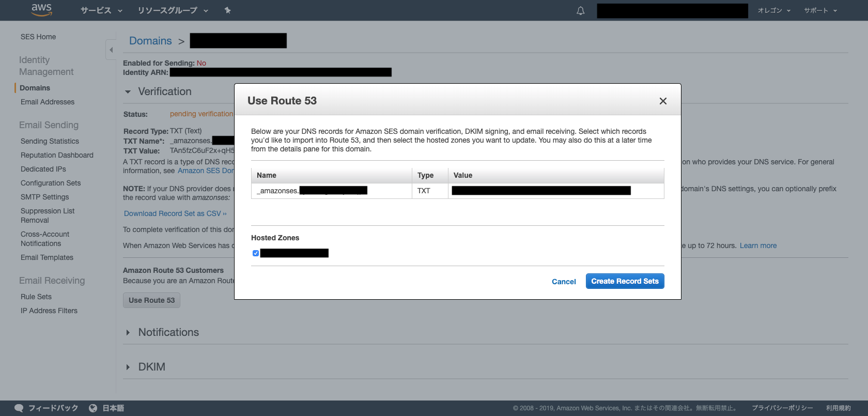The height and width of the screenshot is (416, 868).
Task: Click the feedback speech bubble icon
Action: (19, 408)
